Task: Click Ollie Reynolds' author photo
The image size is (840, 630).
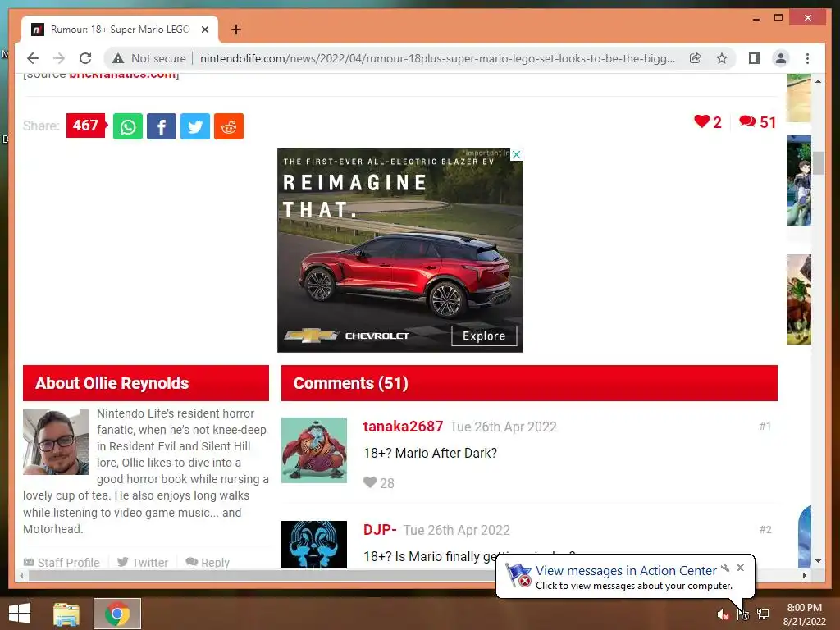Action: 56,442
